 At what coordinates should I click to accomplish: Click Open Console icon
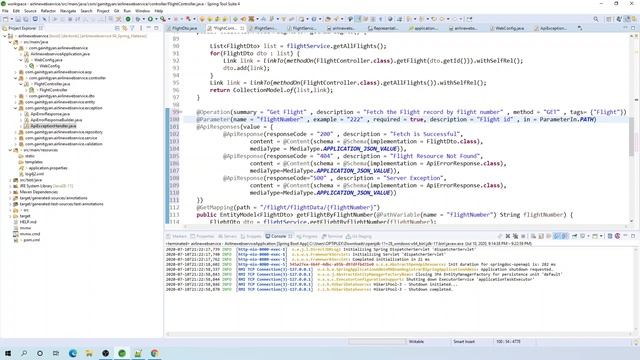coord(595,236)
